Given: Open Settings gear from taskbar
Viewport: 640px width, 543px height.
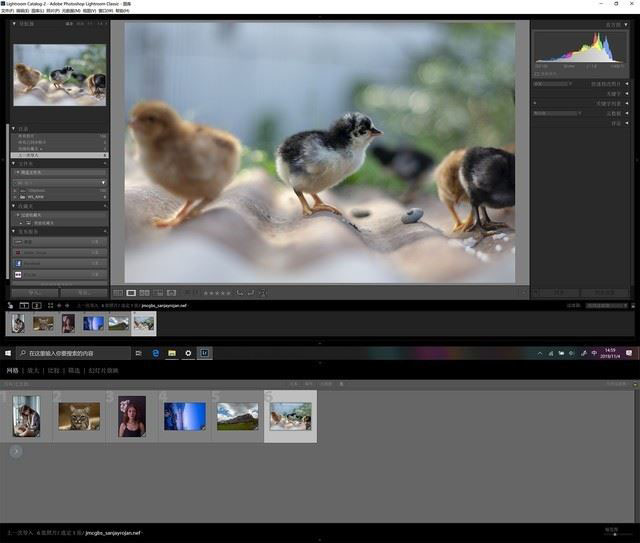Looking at the screenshot, I should (188, 353).
